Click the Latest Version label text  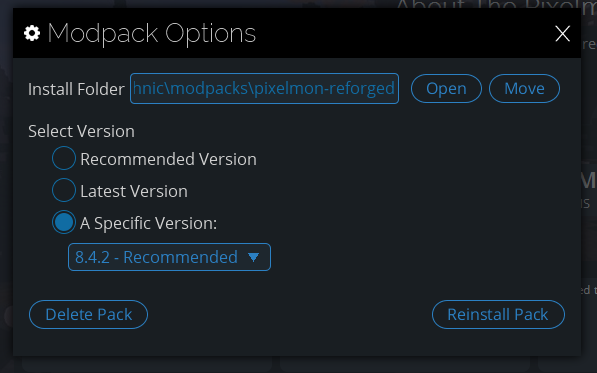[134, 191]
